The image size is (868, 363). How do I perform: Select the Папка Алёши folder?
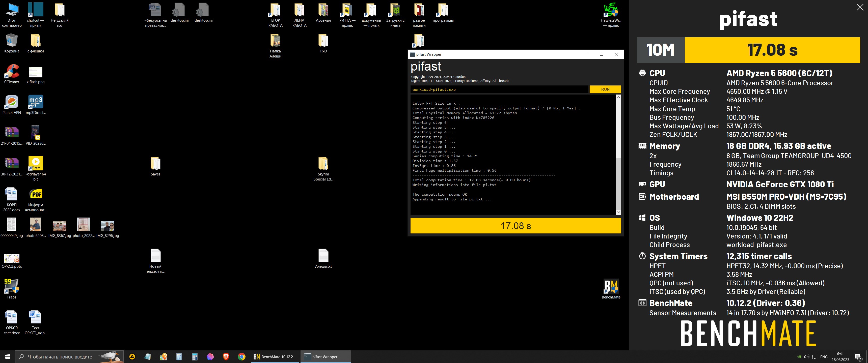pos(275,46)
